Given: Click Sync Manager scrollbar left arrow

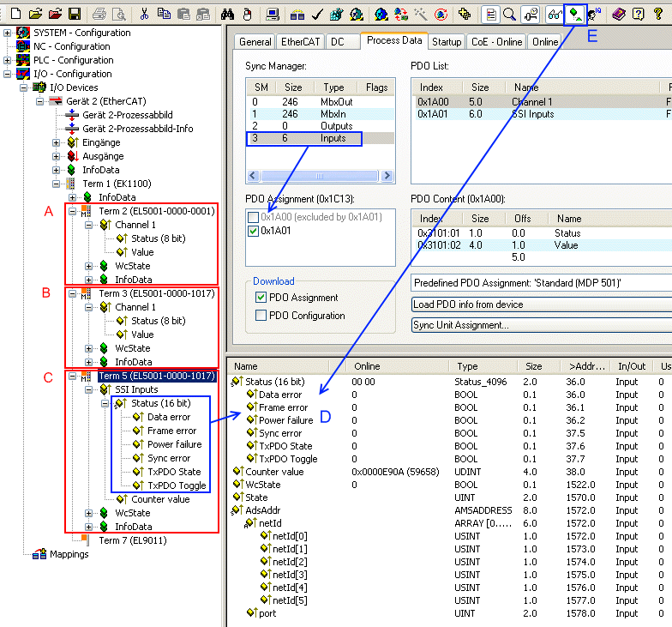Looking at the screenshot, I should [253, 176].
